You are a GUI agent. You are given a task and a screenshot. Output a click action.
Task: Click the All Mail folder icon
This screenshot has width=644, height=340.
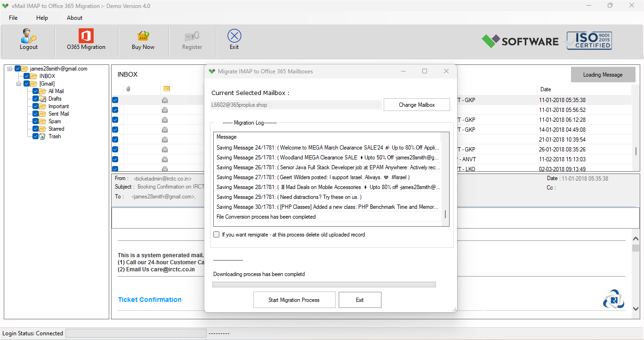click(x=42, y=91)
